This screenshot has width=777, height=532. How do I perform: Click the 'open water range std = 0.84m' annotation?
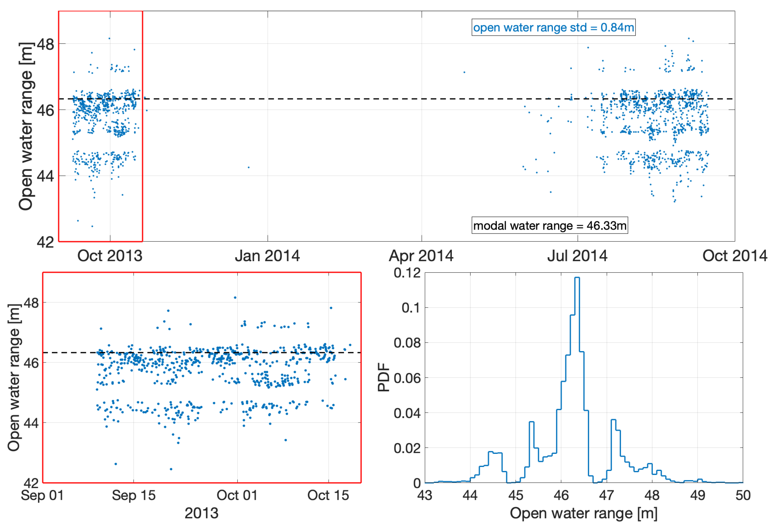(553, 28)
